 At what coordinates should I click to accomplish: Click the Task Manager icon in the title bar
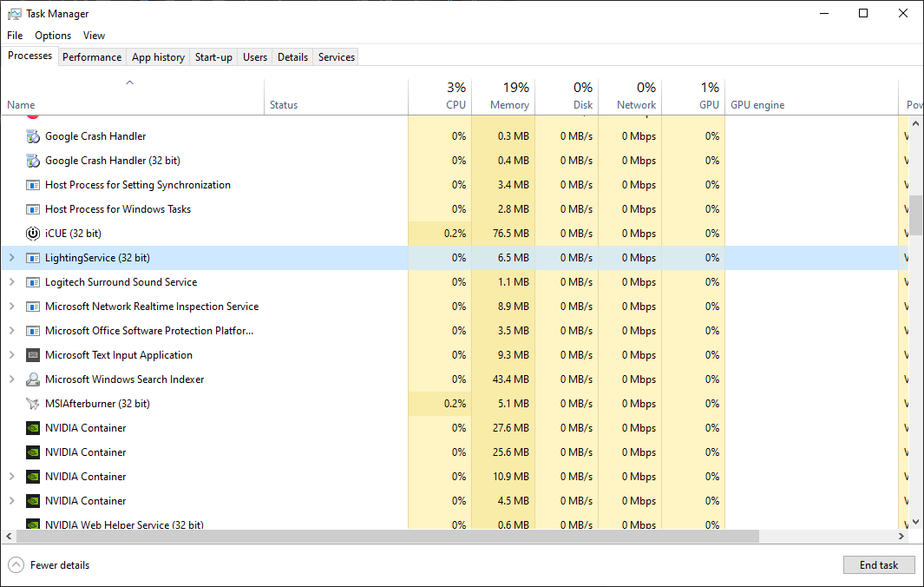pos(14,14)
